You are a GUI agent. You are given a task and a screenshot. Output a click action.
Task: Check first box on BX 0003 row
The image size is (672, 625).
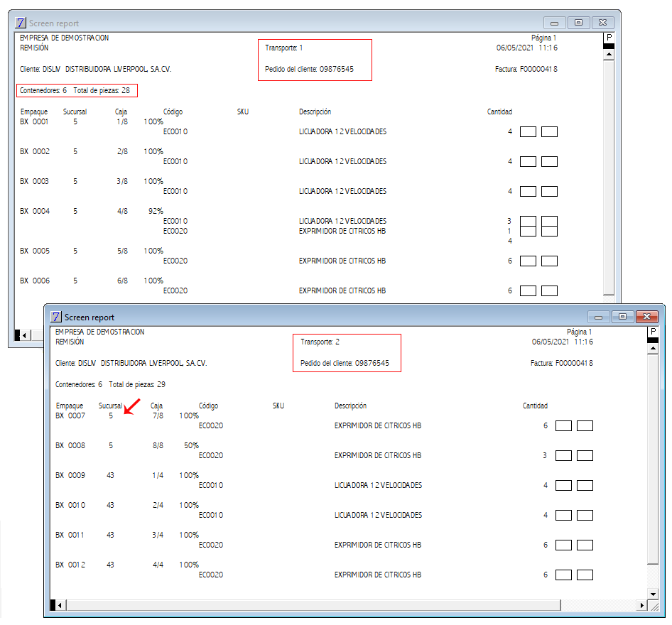pyautogui.click(x=528, y=191)
